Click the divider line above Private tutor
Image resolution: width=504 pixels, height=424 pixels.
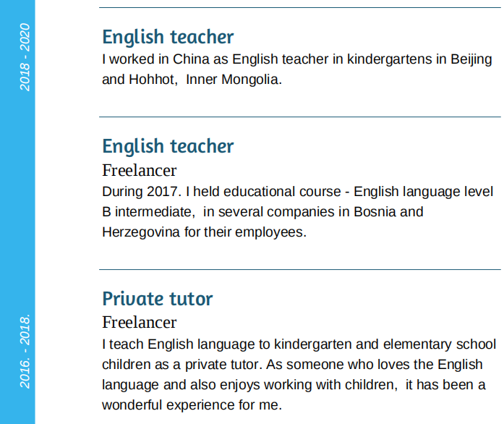(x=299, y=270)
